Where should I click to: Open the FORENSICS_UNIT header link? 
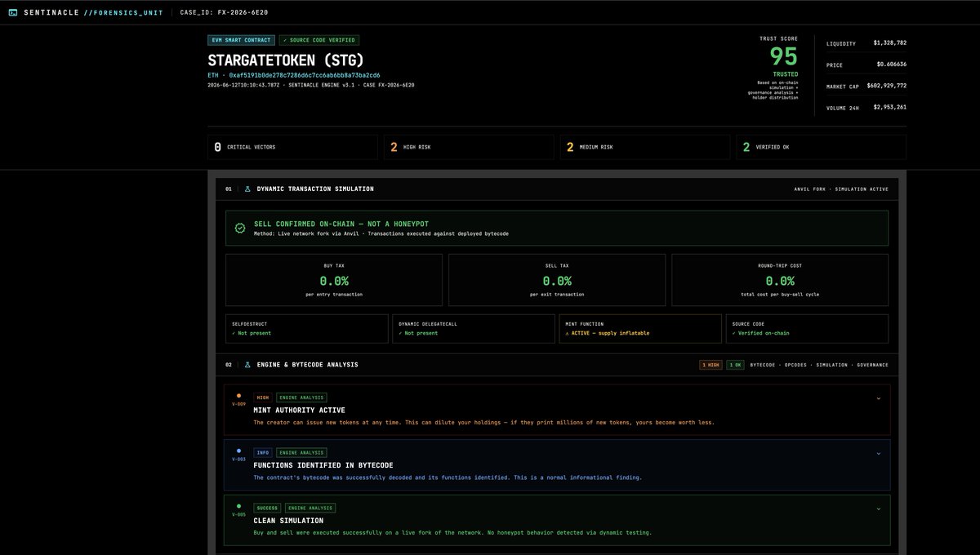coord(125,12)
